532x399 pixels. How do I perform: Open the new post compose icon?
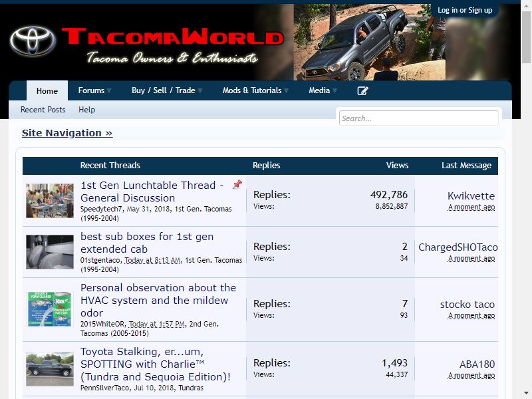pos(362,90)
